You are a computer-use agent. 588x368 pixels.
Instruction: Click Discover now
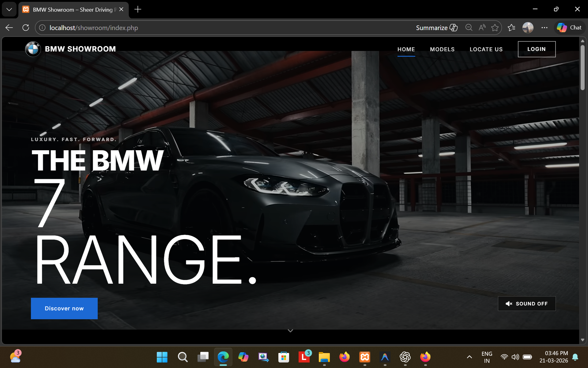pyautogui.click(x=64, y=308)
